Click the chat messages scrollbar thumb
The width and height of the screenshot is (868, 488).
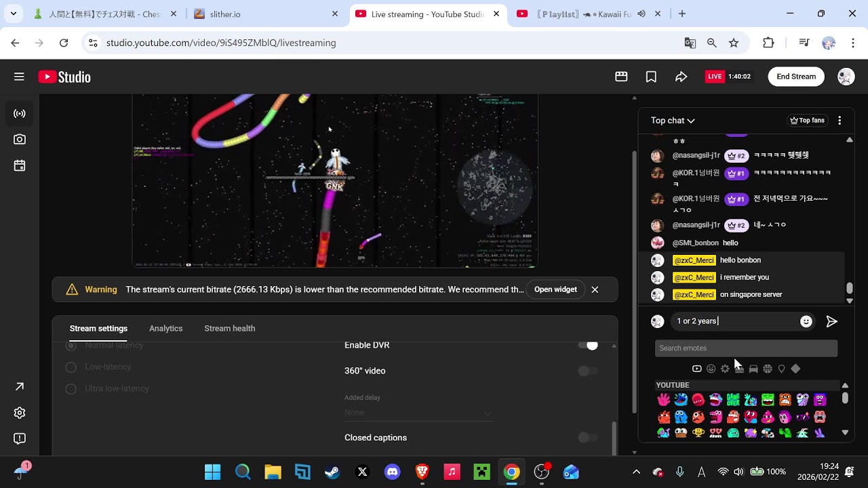click(x=850, y=289)
